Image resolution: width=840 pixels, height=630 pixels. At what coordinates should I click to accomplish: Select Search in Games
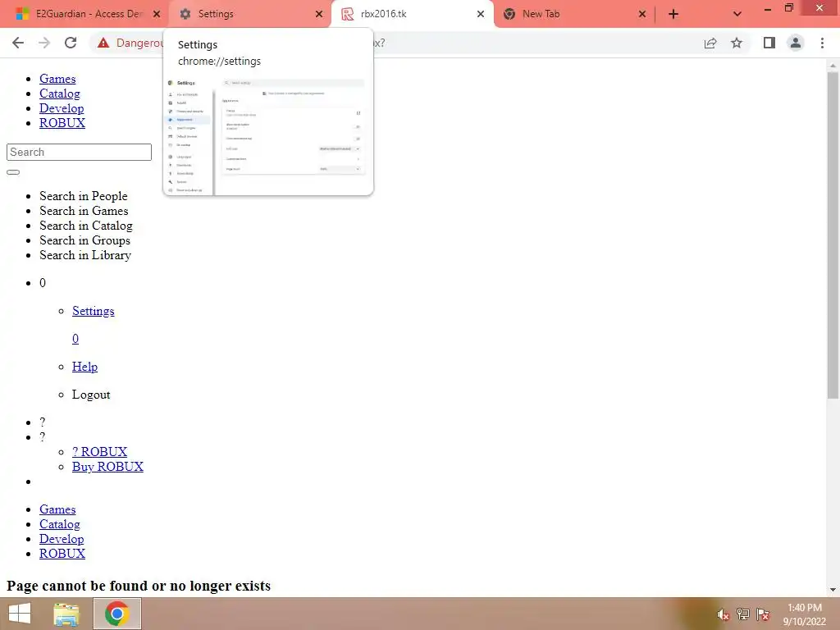(x=84, y=211)
